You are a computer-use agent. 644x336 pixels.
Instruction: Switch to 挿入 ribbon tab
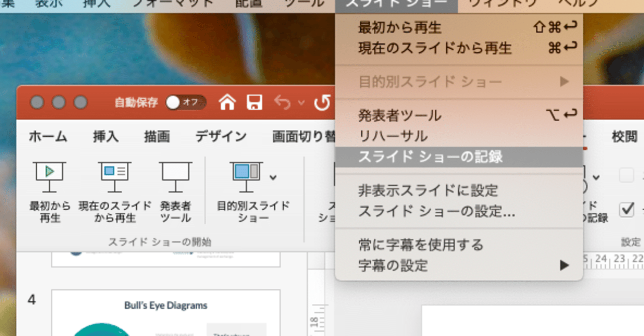click(106, 136)
